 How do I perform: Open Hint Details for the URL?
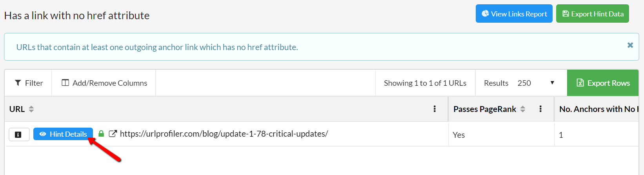pyautogui.click(x=63, y=134)
